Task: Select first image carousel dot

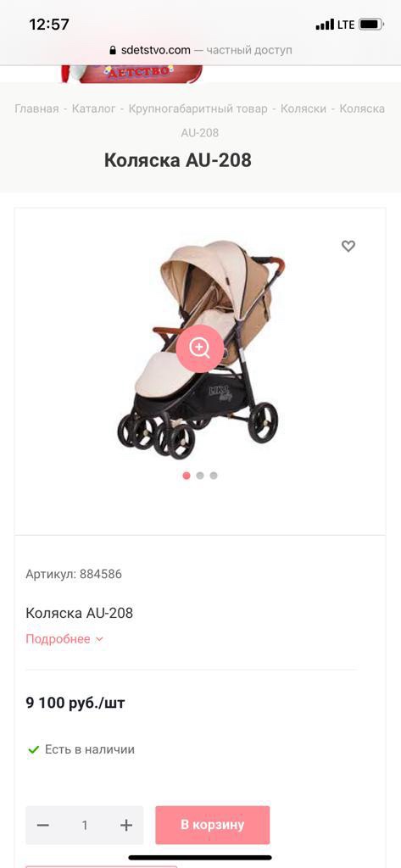Action: coord(187,476)
